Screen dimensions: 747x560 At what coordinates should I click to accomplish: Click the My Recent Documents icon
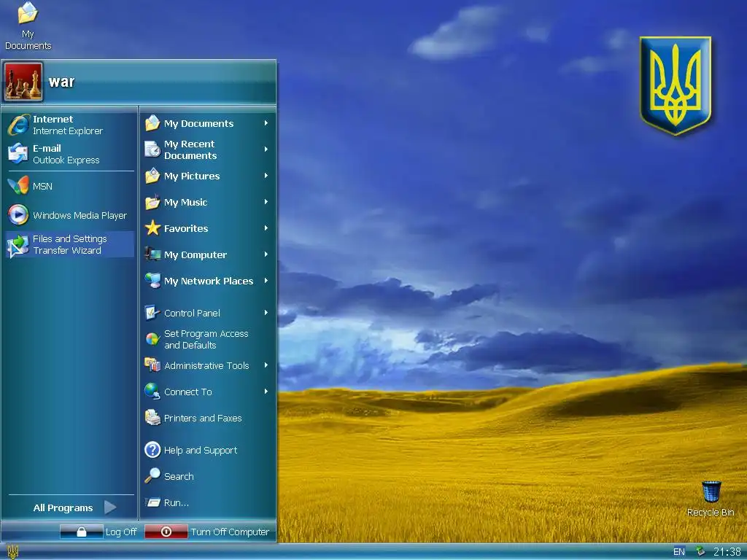click(x=152, y=149)
